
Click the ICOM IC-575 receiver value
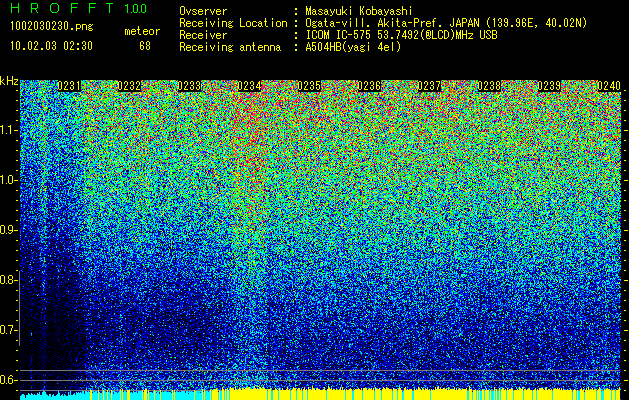[401, 35]
